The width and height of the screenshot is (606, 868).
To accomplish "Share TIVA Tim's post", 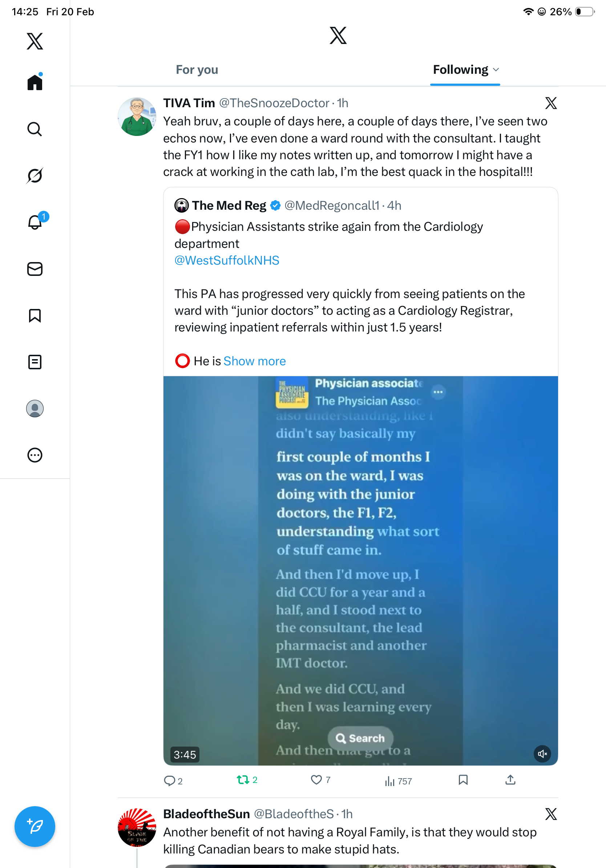I will point(510,780).
